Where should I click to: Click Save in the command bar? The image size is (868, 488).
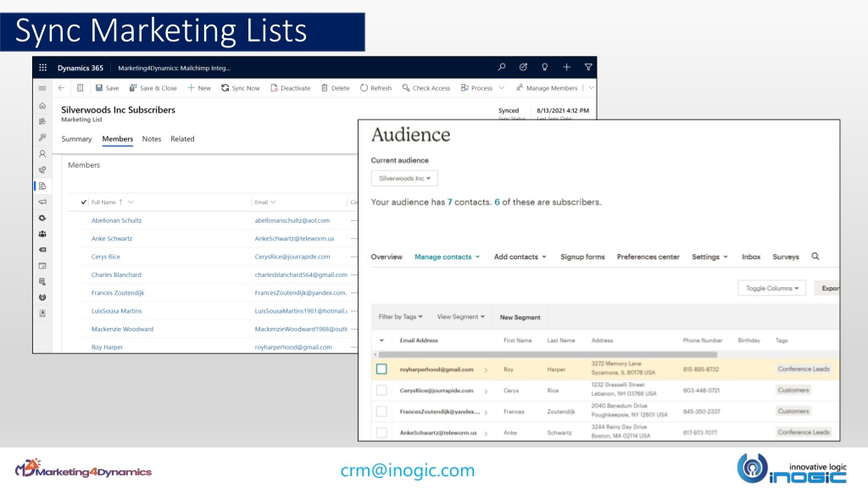point(108,88)
